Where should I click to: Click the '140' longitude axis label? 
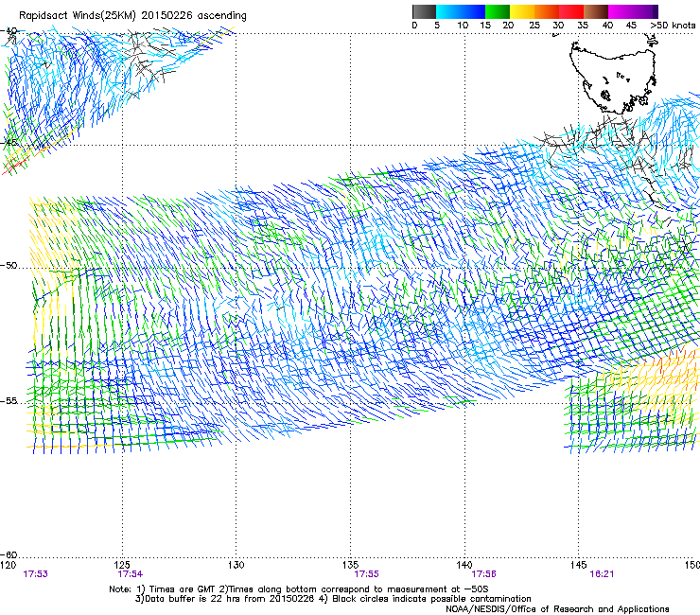(464, 565)
